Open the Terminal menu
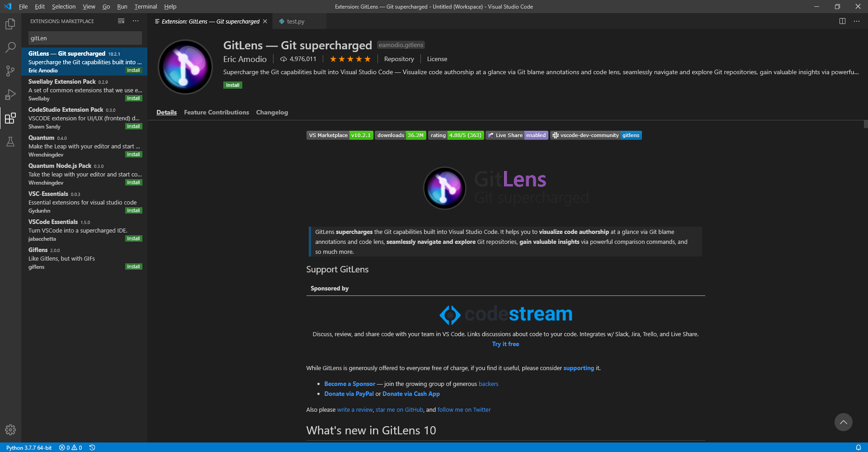Screen dimensions: 868x452 pos(146,6)
